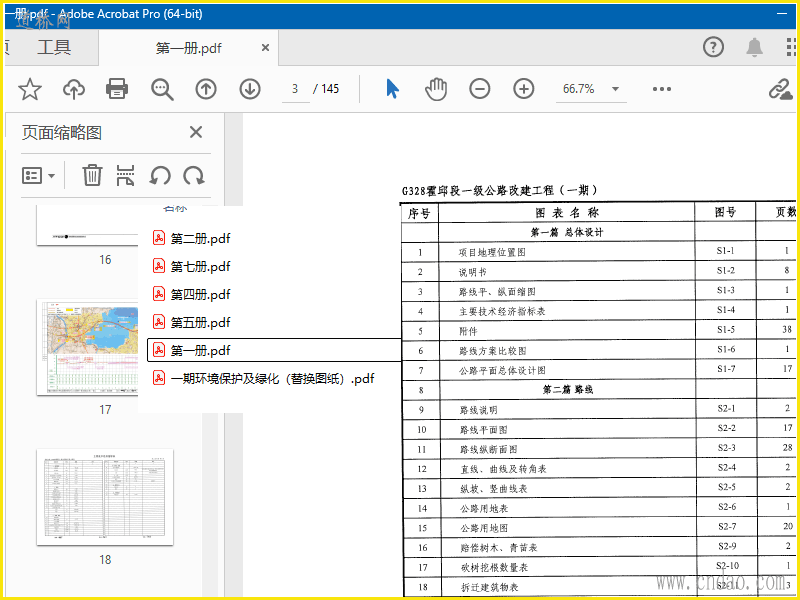Delete selected page with trash icon
Image resolution: width=800 pixels, height=600 pixels.
92,175
